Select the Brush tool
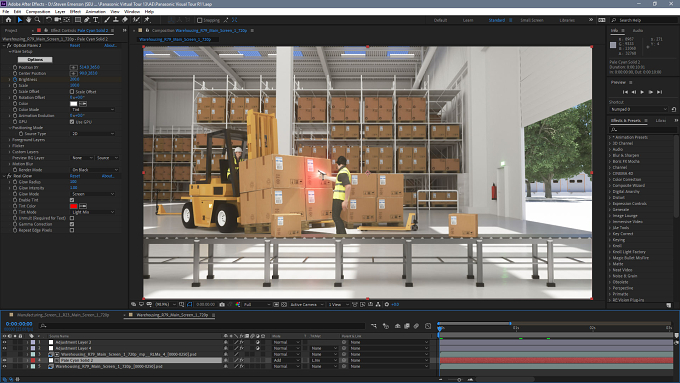680x383 pixels. pyautogui.click(x=107, y=20)
